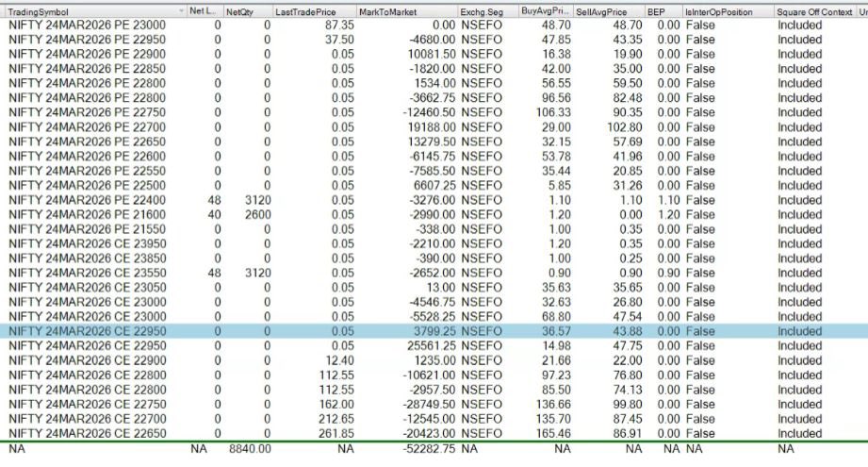Click the total net quantity 8840.00
Screen dimensions: 868x467
pyautogui.click(x=250, y=448)
